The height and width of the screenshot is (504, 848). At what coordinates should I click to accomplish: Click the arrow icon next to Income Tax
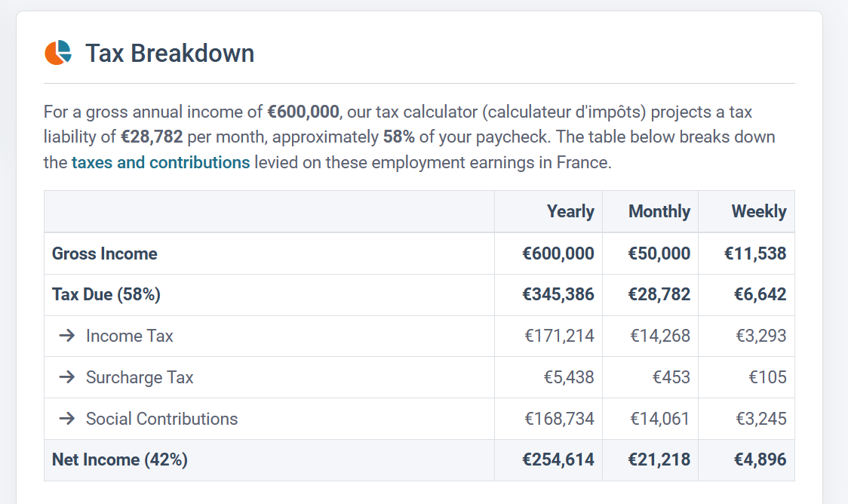67,336
